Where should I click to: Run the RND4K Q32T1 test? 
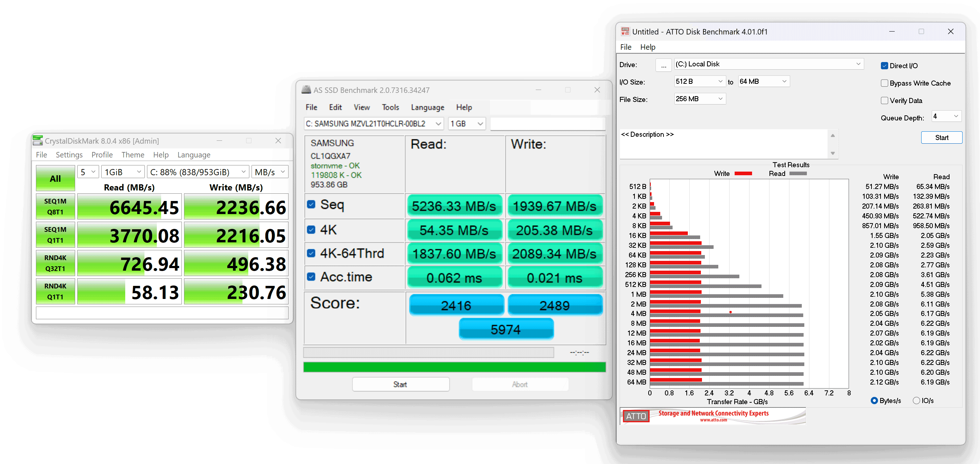coord(55,263)
